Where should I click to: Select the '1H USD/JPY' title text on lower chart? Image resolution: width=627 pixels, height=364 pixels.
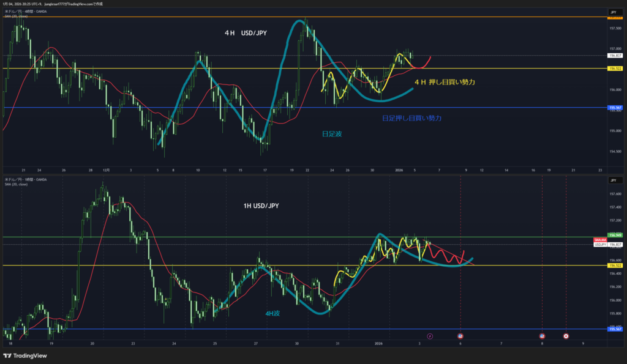[261, 206]
